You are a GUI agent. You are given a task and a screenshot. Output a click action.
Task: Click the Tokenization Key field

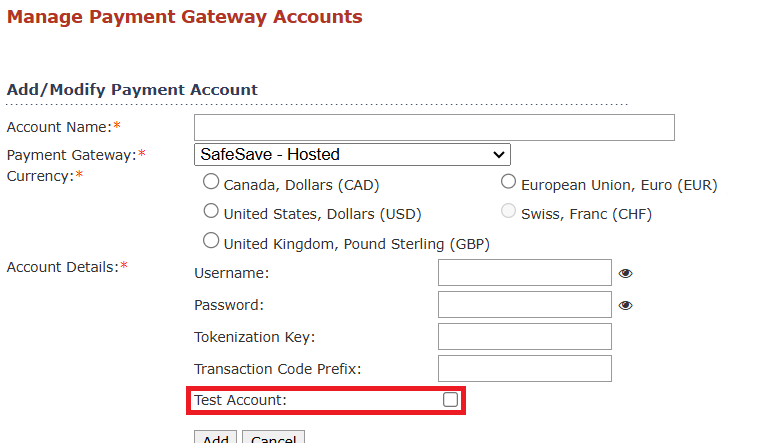pyautogui.click(x=525, y=337)
